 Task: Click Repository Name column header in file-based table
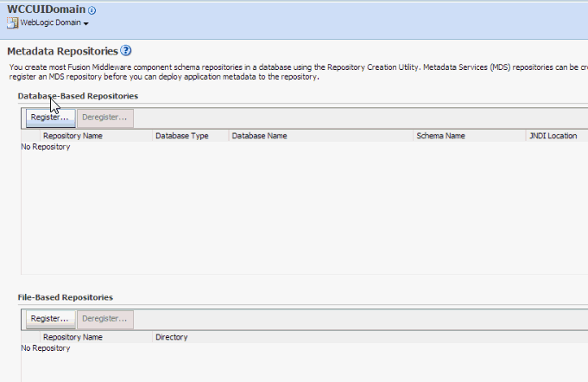pyautogui.click(x=97, y=337)
